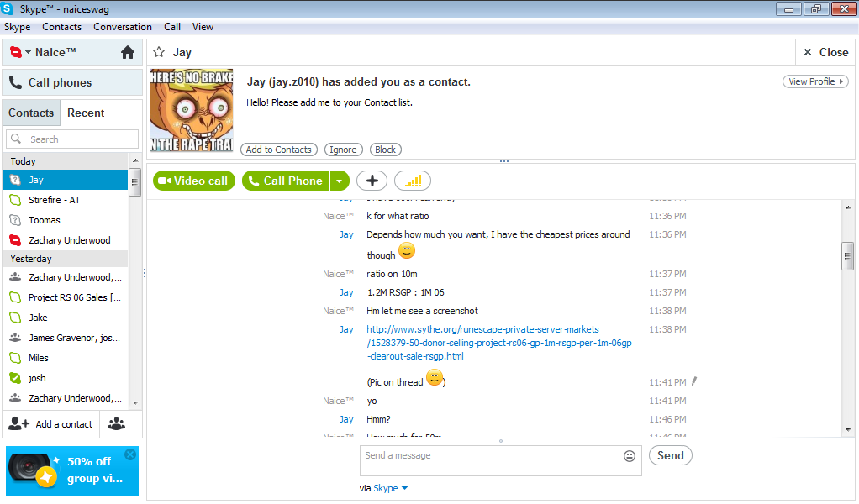Image resolution: width=859 pixels, height=504 pixels.
Task: Open the Contacts menu
Action: click(62, 27)
